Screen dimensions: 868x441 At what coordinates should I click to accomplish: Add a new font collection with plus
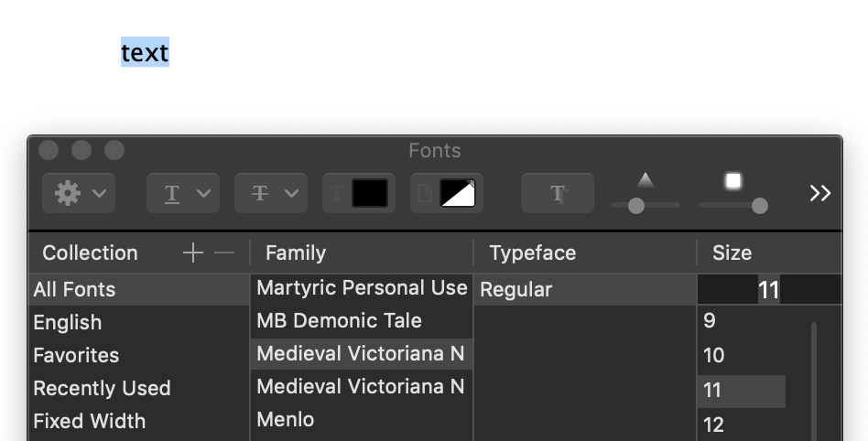tap(192, 253)
